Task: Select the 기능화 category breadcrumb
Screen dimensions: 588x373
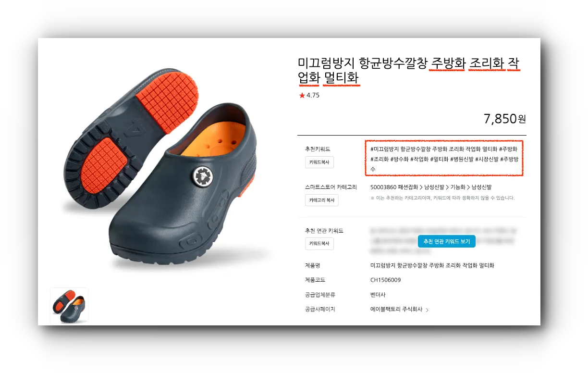Action: pyautogui.click(x=457, y=187)
